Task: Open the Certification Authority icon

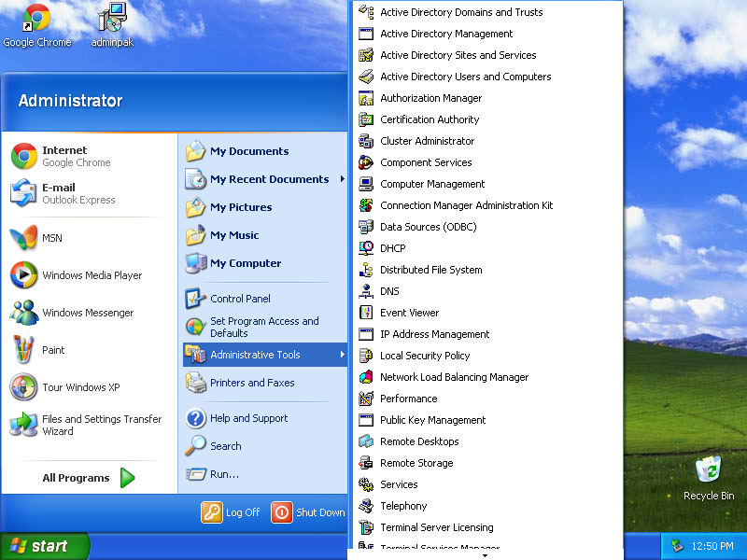Action: tap(366, 119)
